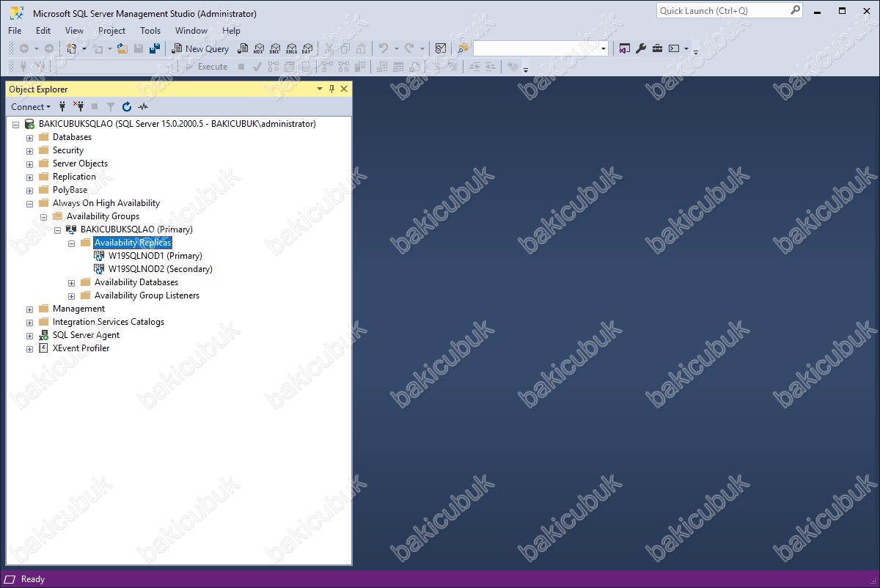
Task: Open the toolbar search combo box dropdown
Action: pyautogui.click(x=604, y=48)
